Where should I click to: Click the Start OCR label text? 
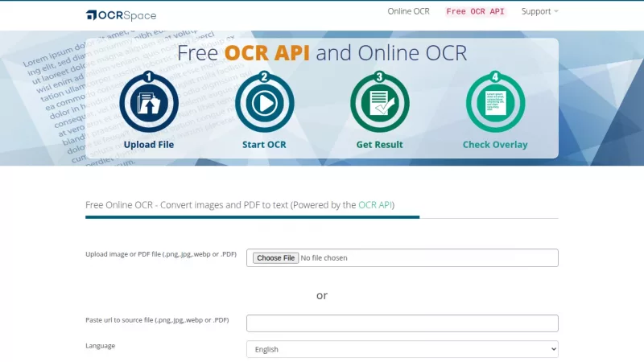point(264,145)
